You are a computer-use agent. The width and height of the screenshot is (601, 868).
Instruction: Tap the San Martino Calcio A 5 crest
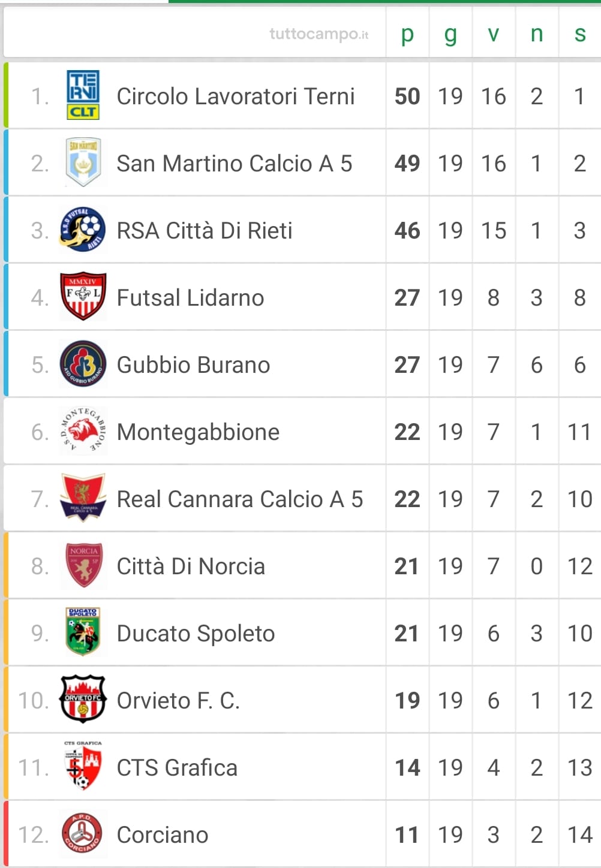83,162
